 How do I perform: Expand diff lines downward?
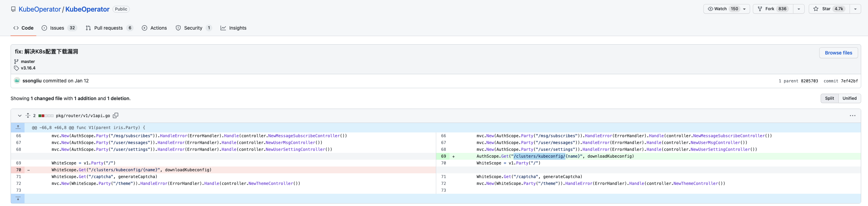(18, 199)
